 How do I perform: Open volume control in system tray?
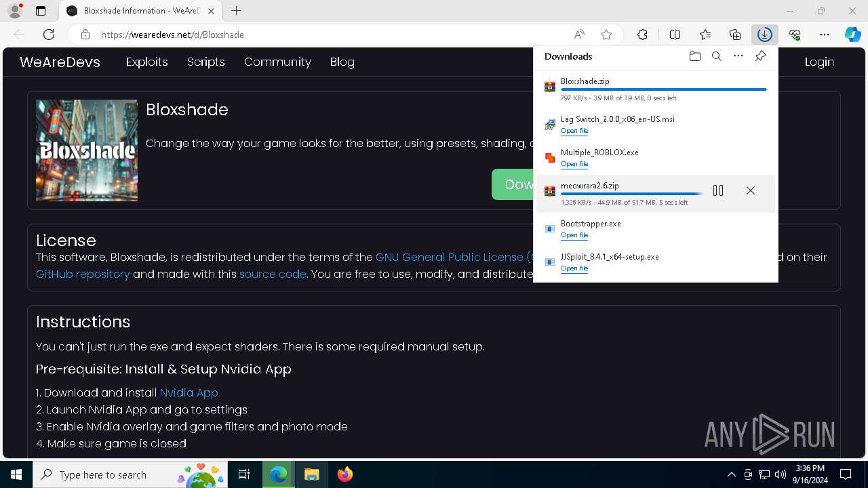click(x=781, y=474)
